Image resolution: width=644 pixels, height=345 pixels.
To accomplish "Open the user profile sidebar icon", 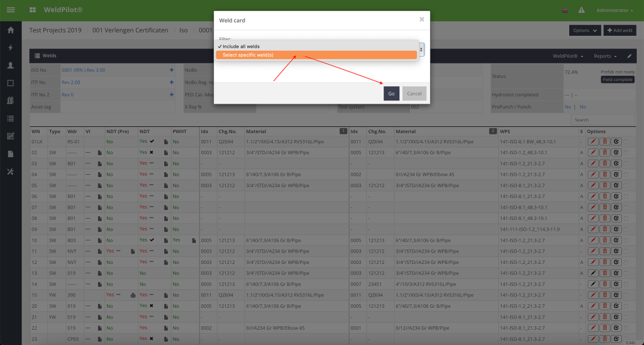I will tap(10, 65).
